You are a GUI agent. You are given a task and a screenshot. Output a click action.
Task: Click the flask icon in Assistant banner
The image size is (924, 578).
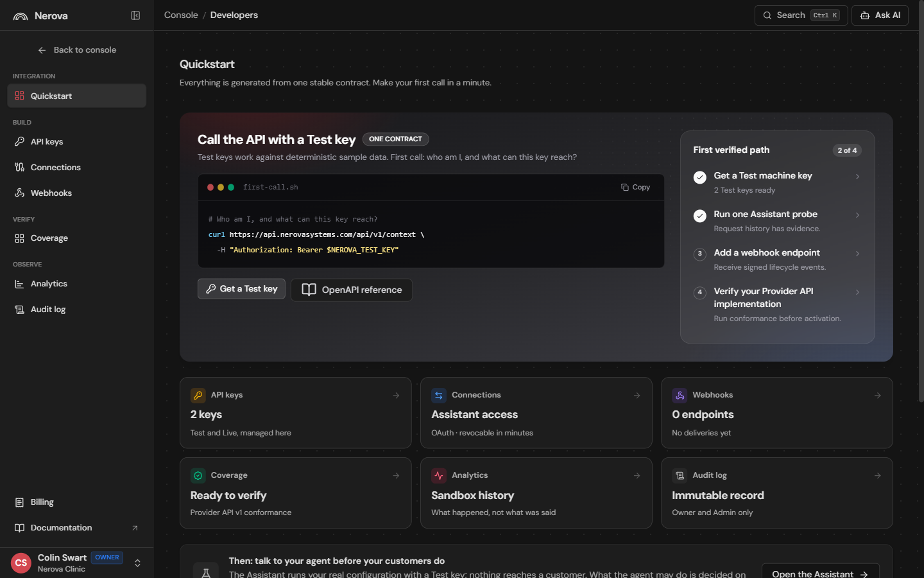point(206,573)
